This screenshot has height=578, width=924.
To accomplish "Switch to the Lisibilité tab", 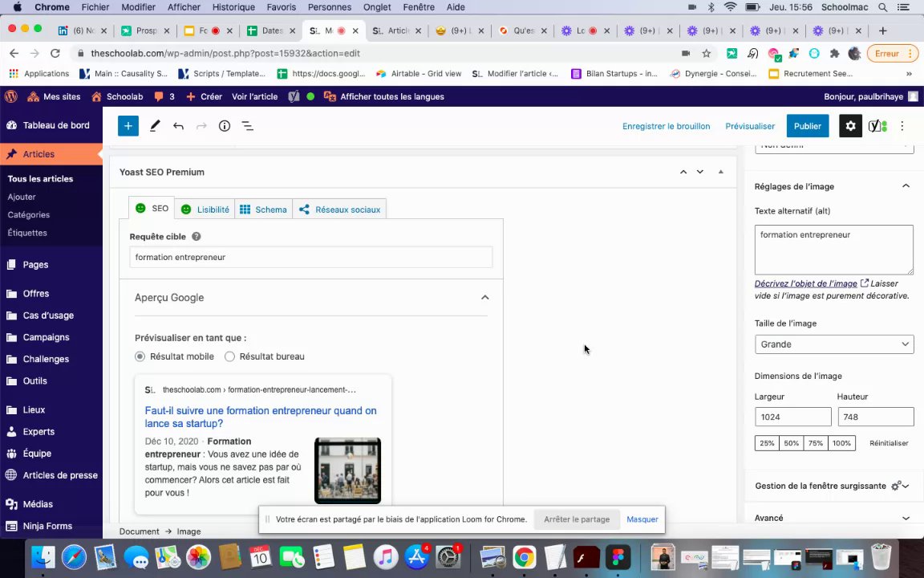I will [x=205, y=210].
